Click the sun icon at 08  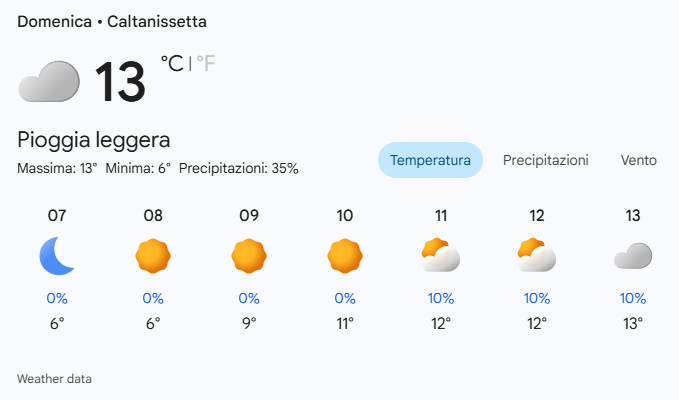[x=153, y=257]
